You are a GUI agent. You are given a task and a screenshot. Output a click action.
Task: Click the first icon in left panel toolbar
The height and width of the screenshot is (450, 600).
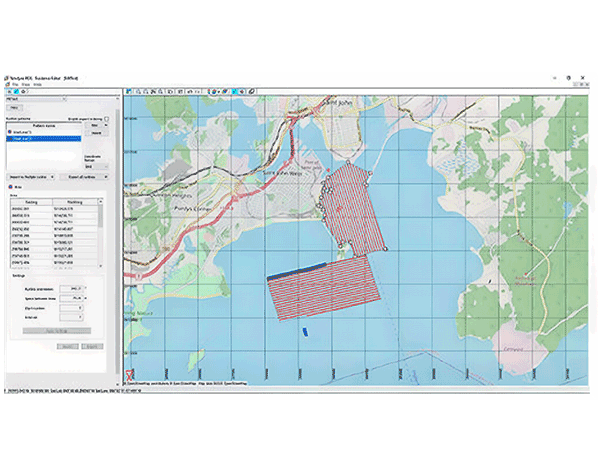(x=8, y=91)
